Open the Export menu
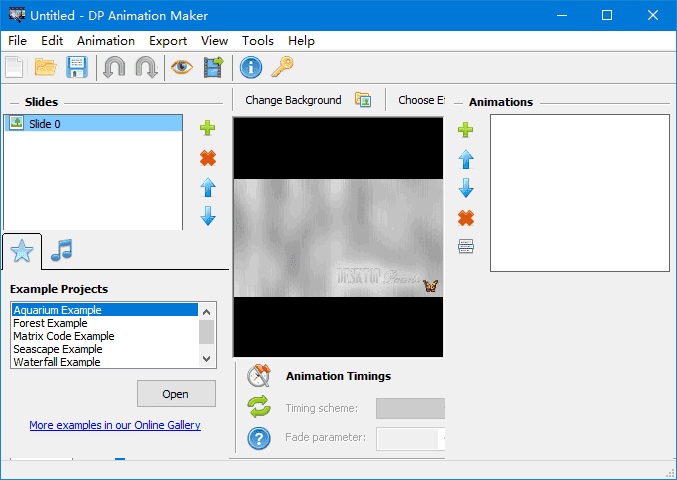This screenshot has width=677, height=480. pos(168,41)
